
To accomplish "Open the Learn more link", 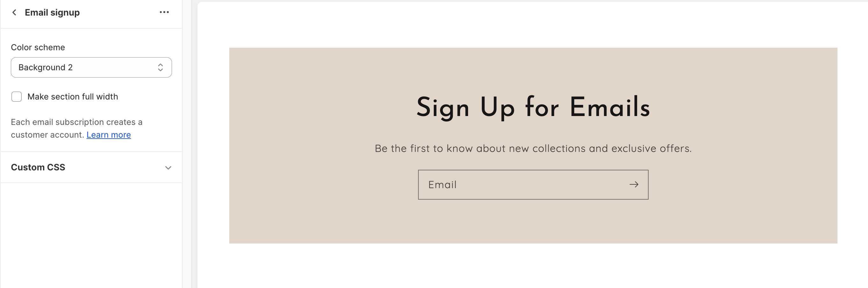I will click(109, 134).
